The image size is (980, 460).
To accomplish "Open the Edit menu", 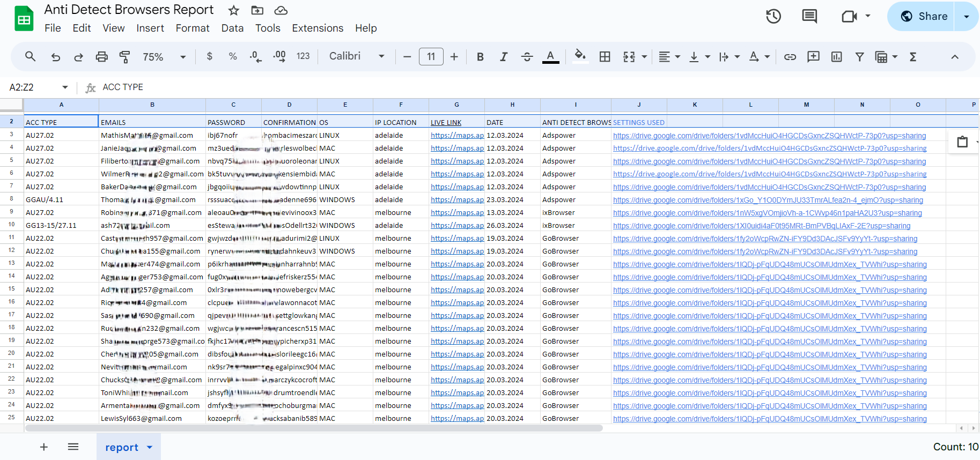I will 82,28.
